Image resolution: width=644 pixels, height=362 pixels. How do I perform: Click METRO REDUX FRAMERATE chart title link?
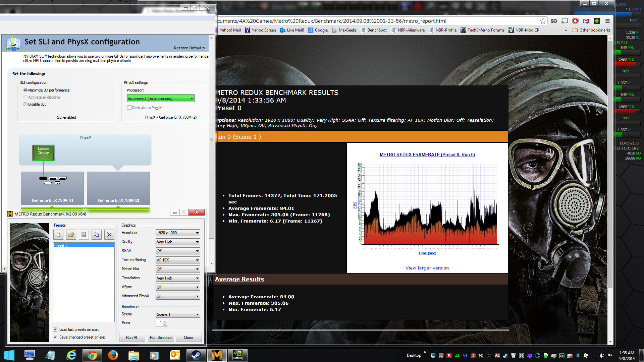tap(427, 155)
